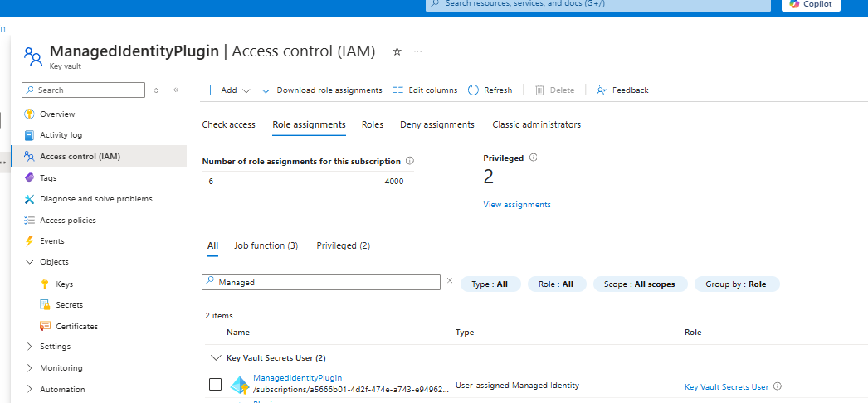868x403 pixels.
Task: Open the Classic administrators tab
Action: point(536,124)
